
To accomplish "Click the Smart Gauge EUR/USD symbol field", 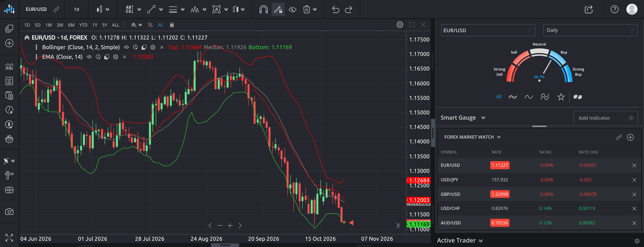I will [x=488, y=30].
